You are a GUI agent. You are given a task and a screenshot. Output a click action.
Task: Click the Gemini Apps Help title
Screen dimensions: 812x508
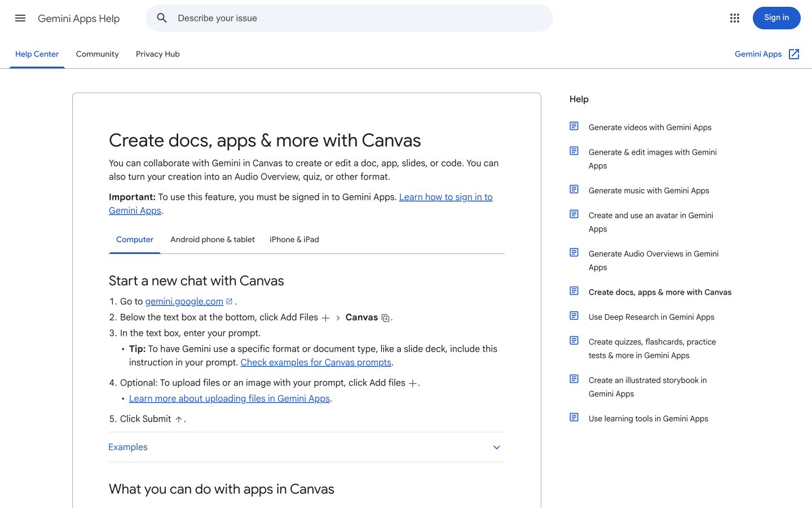79,19
